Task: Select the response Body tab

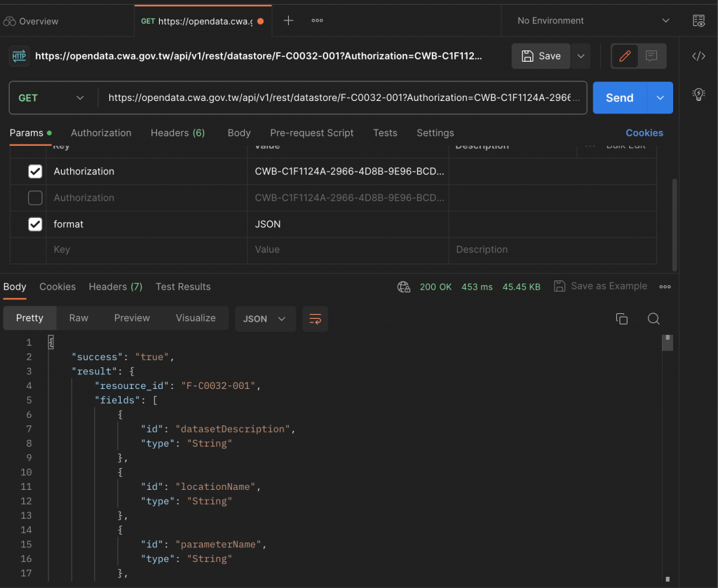Action: [15, 287]
